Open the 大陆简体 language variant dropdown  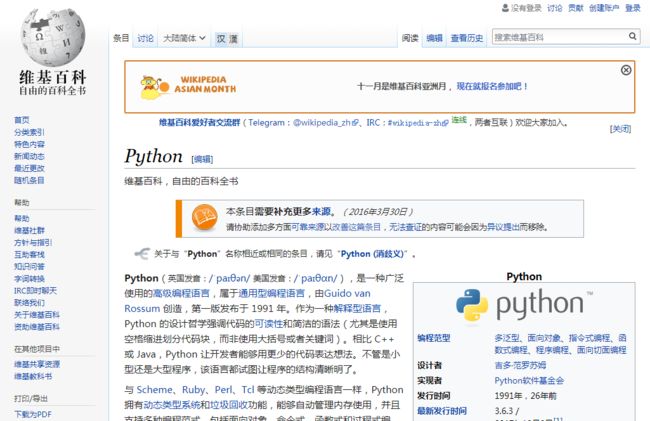coord(184,38)
